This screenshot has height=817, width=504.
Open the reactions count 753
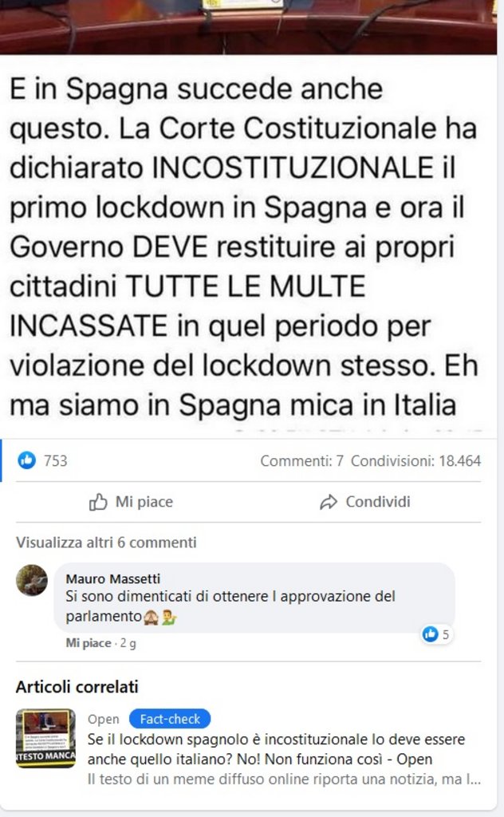tap(55, 460)
